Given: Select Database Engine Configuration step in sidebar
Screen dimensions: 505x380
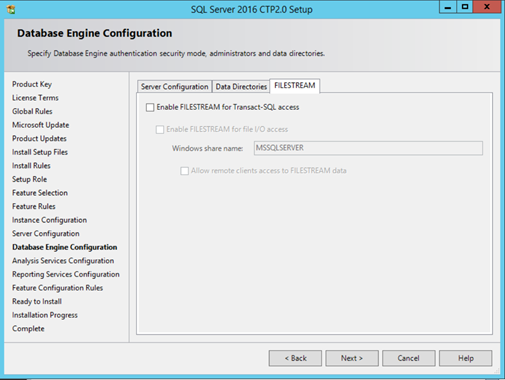Looking at the screenshot, I should click(65, 247).
